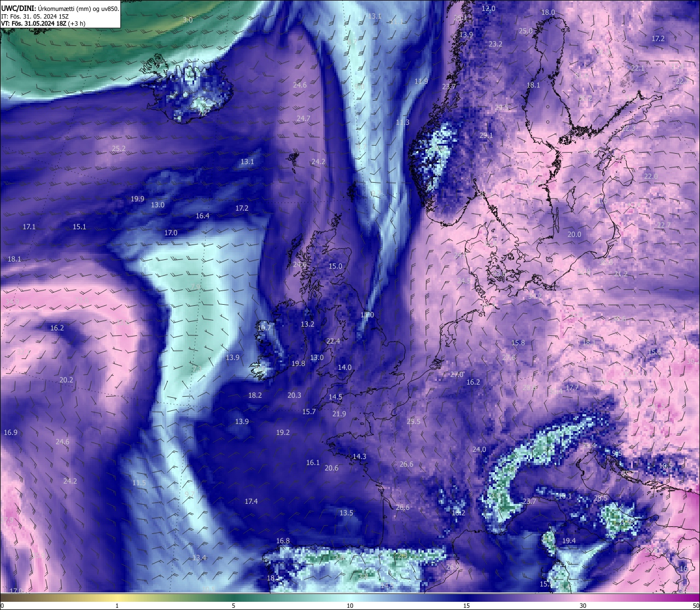The image size is (700, 610).
Task: Click the map value '16.1'
Action: click(313, 462)
